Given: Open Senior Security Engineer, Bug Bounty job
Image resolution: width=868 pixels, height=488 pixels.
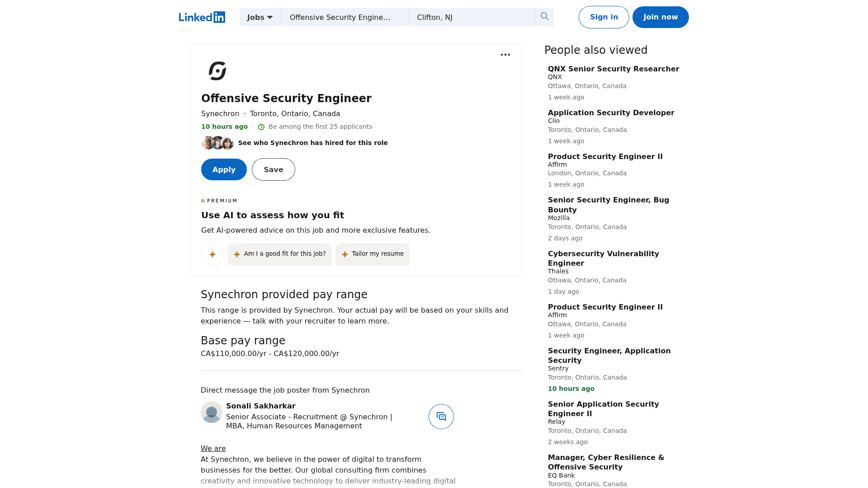Looking at the screenshot, I should (x=609, y=205).
